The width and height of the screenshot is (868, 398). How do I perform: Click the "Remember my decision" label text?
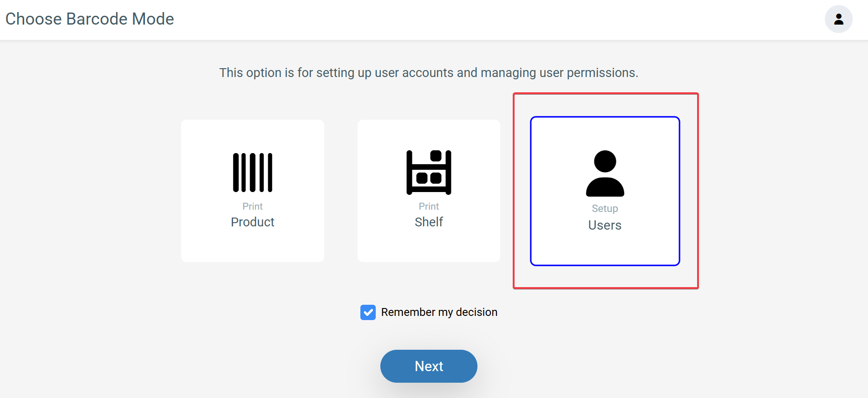[x=439, y=312]
